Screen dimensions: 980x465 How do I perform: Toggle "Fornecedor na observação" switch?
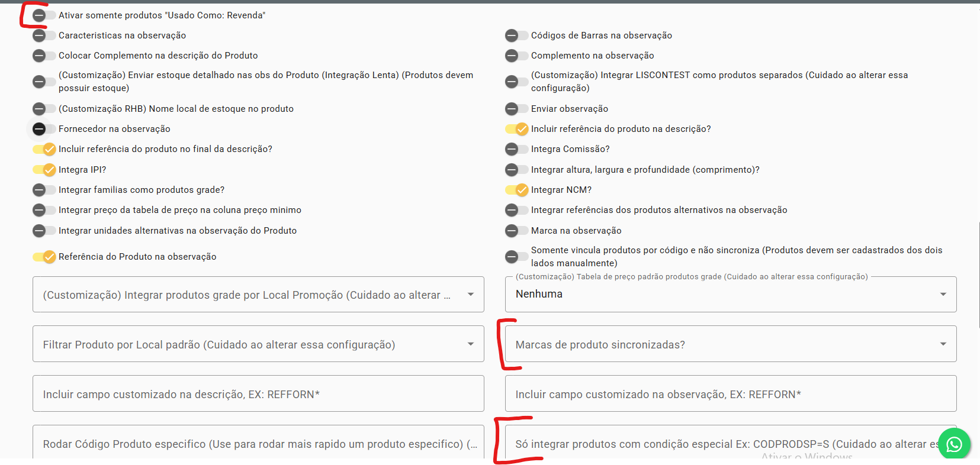click(x=44, y=129)
